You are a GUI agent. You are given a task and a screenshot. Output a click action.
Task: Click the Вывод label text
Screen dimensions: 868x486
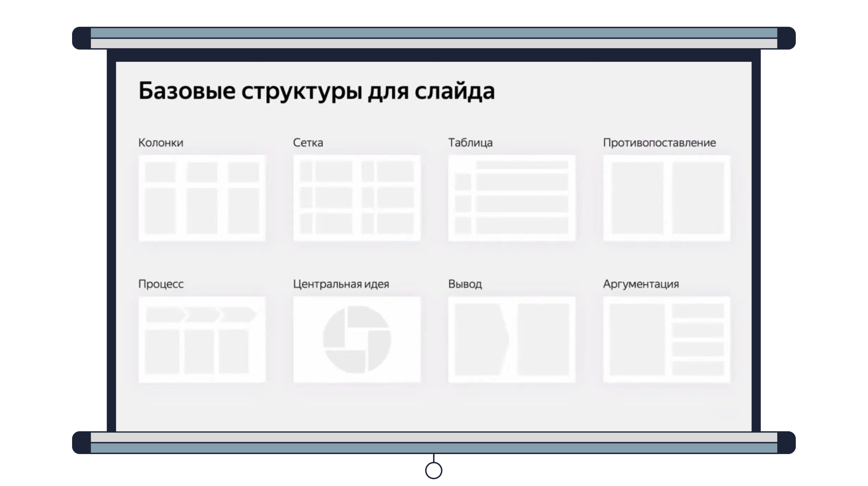click(465, 284)
